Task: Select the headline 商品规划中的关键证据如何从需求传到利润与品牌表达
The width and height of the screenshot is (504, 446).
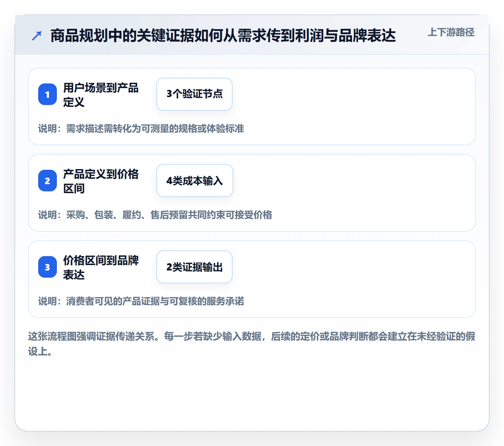Action: tap(223, 36)
